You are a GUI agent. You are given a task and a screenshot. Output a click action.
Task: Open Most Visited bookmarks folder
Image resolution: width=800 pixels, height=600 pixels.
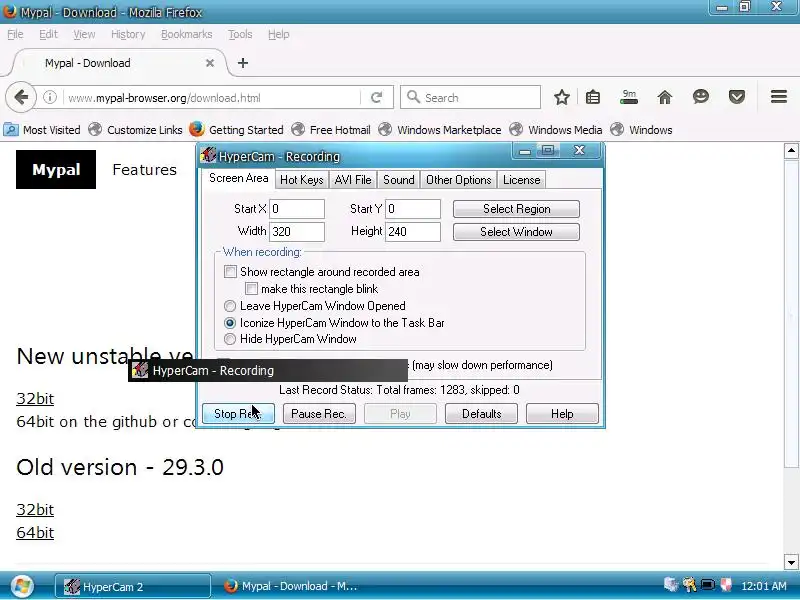coord(42,130)
